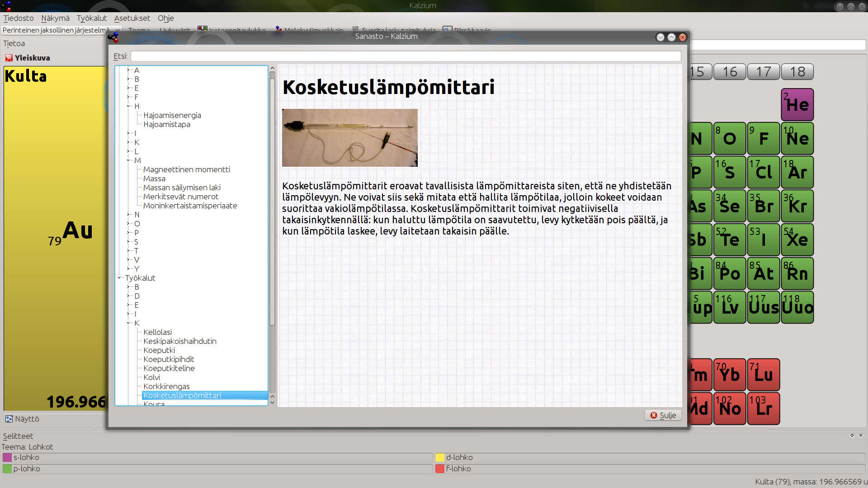Focus the Etsi search field

click(406, 56)
